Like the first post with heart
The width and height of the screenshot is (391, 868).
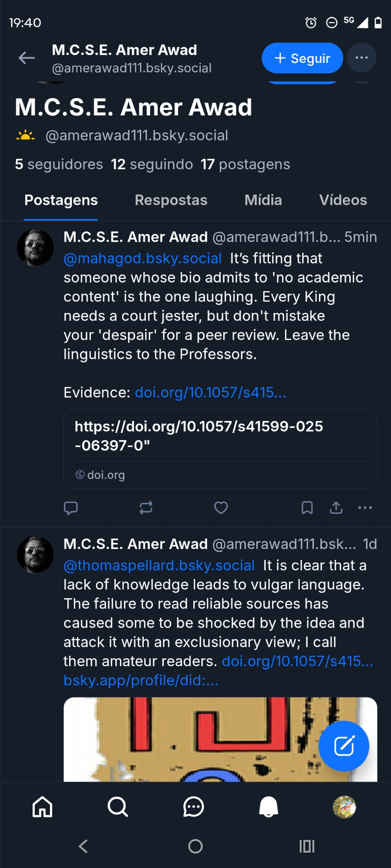pyautogui.click(x=221, y=508)
